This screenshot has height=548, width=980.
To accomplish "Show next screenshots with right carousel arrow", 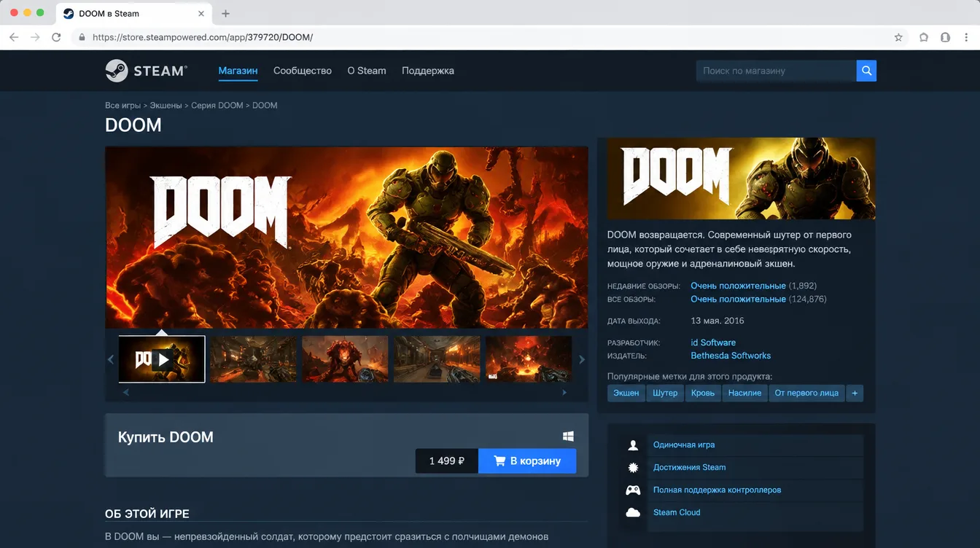I will click(x=581, y=359).
